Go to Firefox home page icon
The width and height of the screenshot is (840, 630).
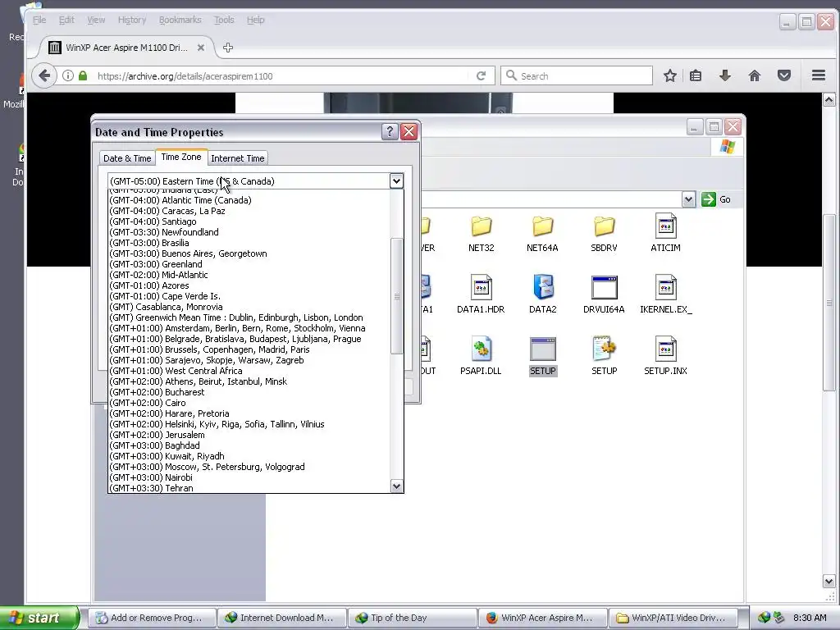755,75
